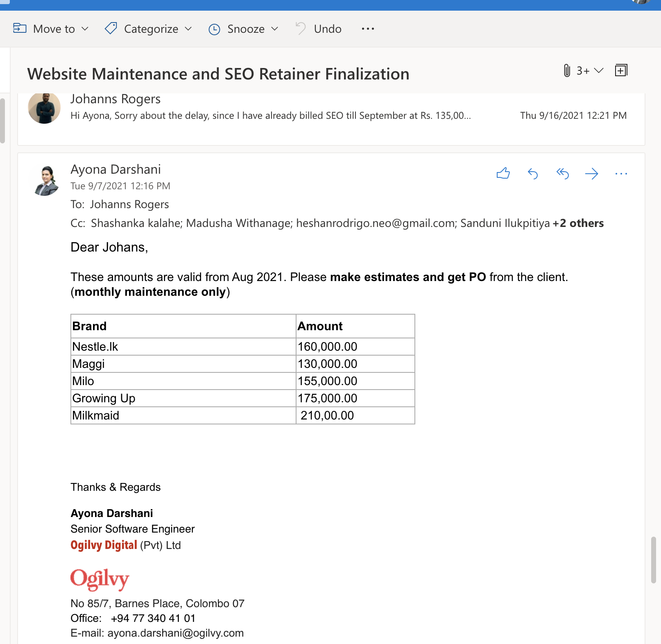Click the Like thumbs-up icon
The image size is (661, 644).
pyautogui.click(x=503, y=174)
